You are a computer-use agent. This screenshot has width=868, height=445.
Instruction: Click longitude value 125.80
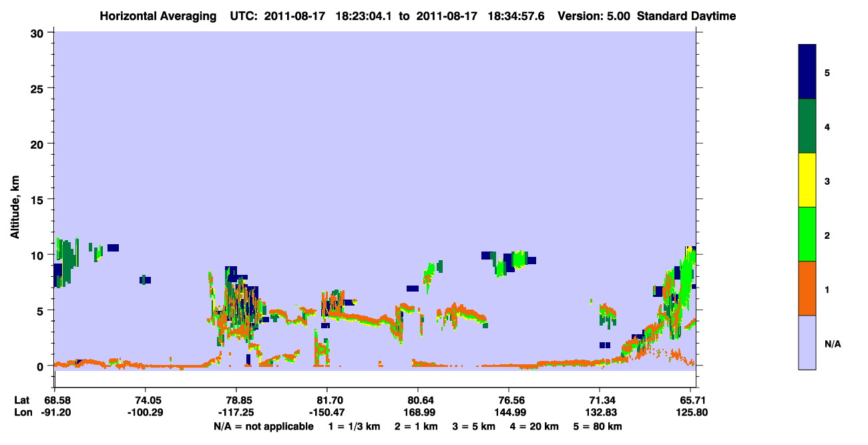click(x=691, y=412)
